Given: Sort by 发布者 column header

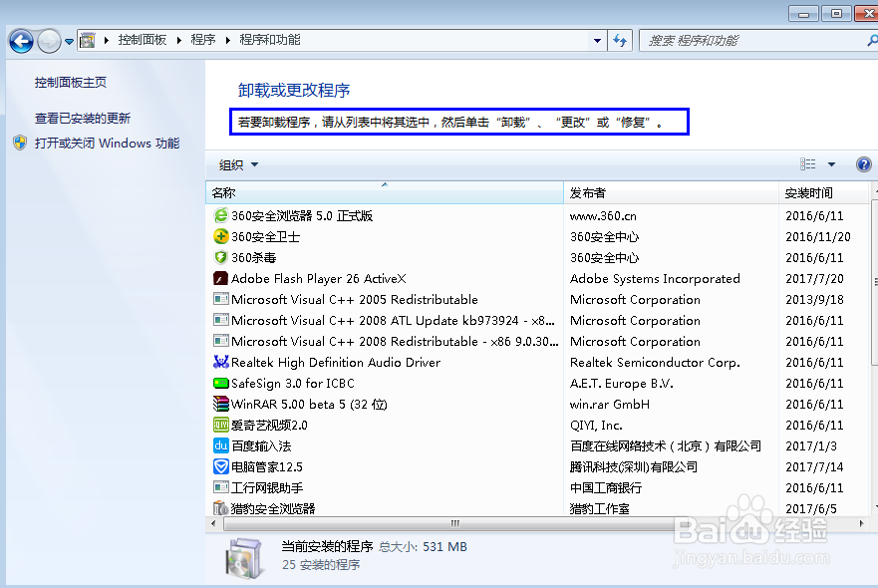Looking at the screenshot, I should 671,192.
